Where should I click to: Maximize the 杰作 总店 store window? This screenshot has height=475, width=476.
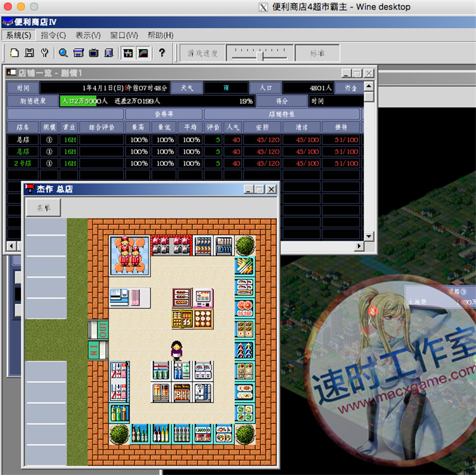tap(260, 189)
